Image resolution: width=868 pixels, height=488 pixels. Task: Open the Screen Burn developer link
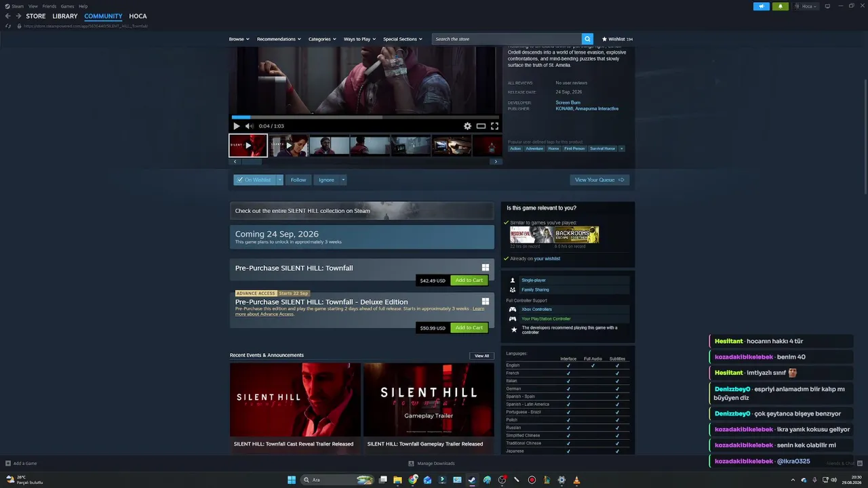(x=568, y=102)
